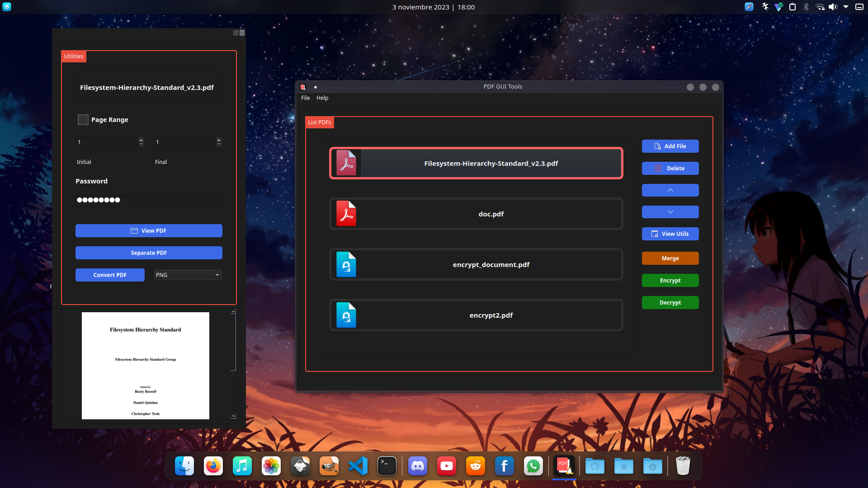868x488 pixels.
Task: Click the preview scrollbar up arrow
Action: point(233,311)
